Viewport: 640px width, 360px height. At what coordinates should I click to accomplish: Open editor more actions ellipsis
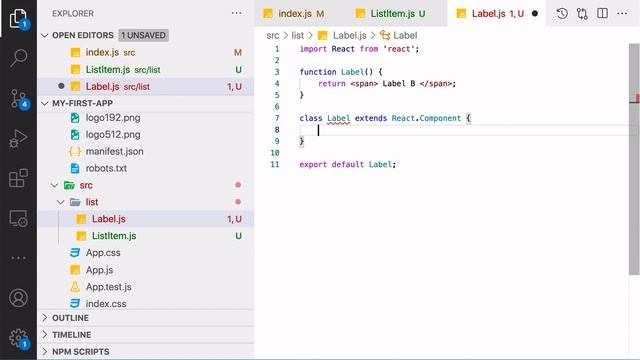(x=622, y=13)
